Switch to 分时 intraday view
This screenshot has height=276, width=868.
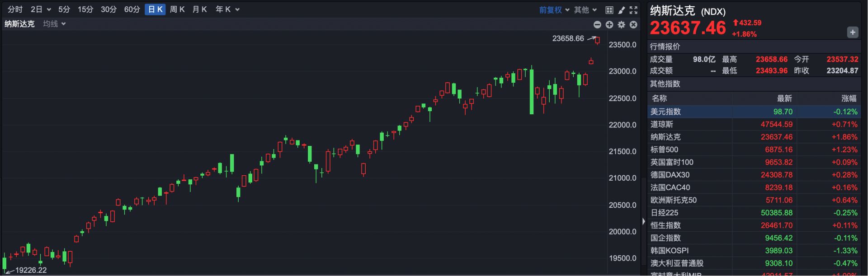[x=15, y=9]
